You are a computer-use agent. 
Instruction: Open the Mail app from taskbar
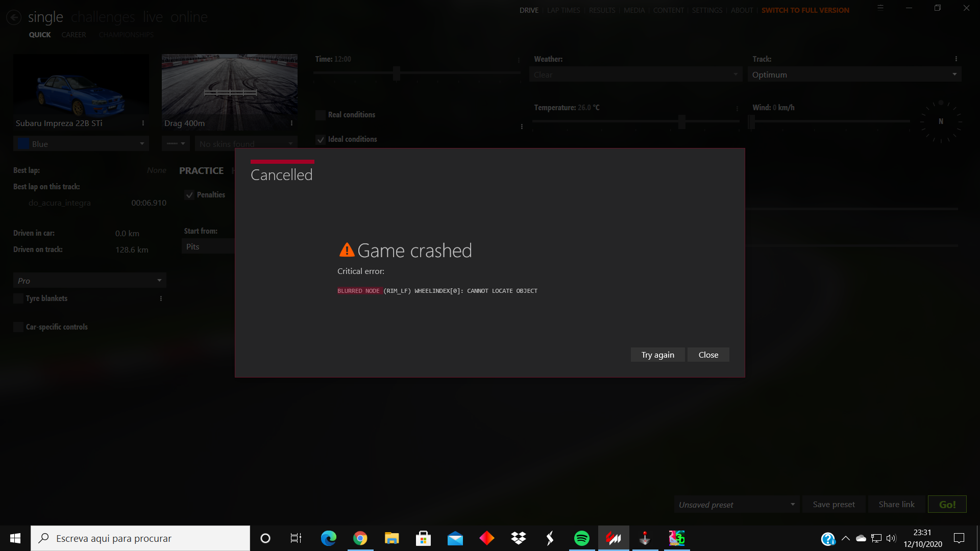(455, 538)
